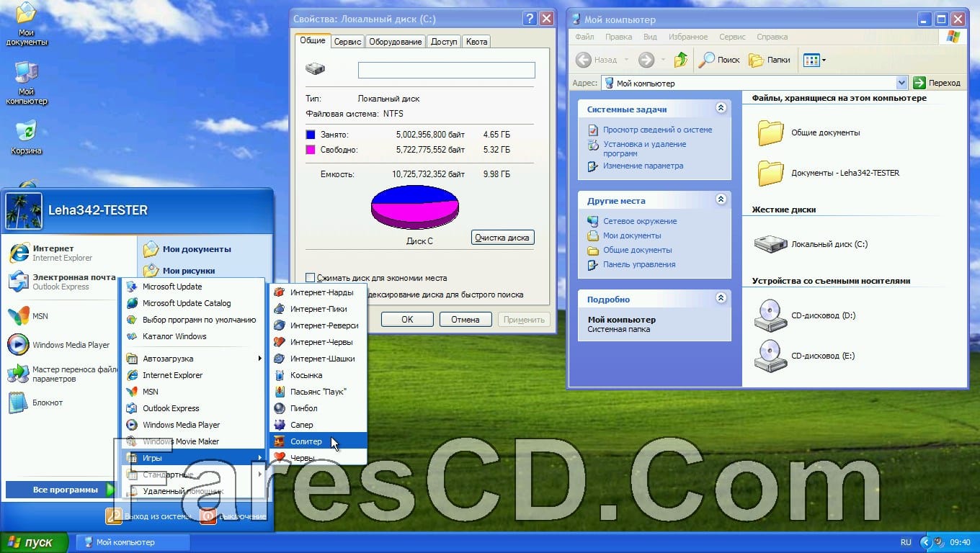
Task: Open CD-дисковод (E:) drive
Action: pos(805,356)
